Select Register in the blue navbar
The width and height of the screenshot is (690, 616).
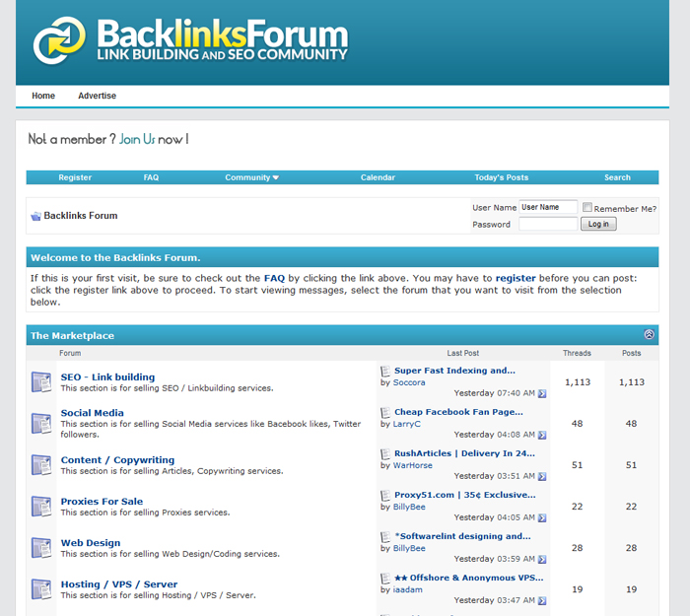click(75, 177)
